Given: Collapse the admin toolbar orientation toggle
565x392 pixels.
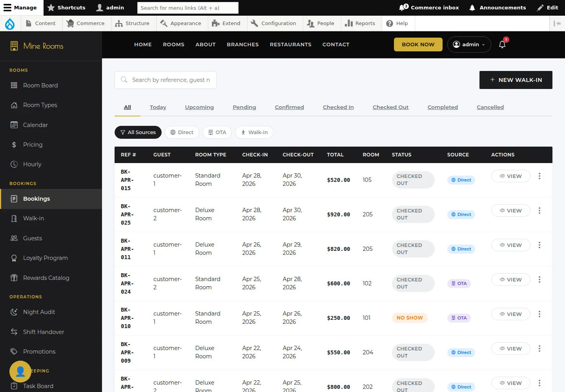Looking at the screenshot, I should coord(557,24).
